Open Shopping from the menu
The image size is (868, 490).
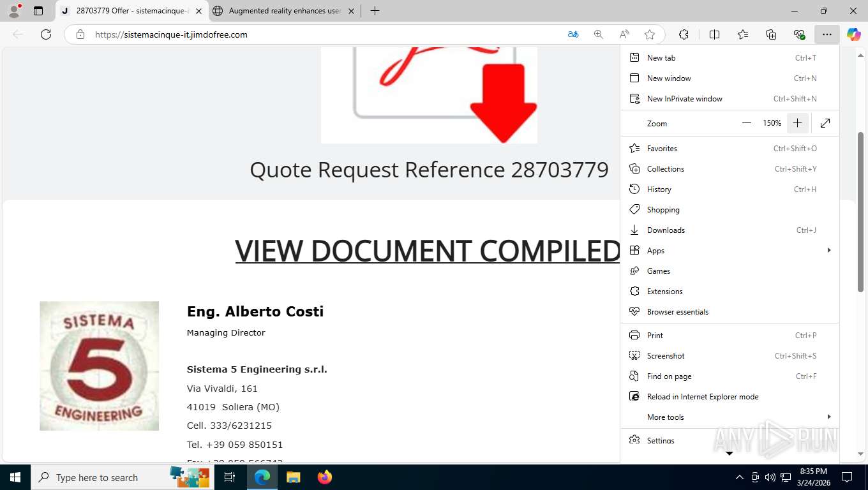click(730, 209)
